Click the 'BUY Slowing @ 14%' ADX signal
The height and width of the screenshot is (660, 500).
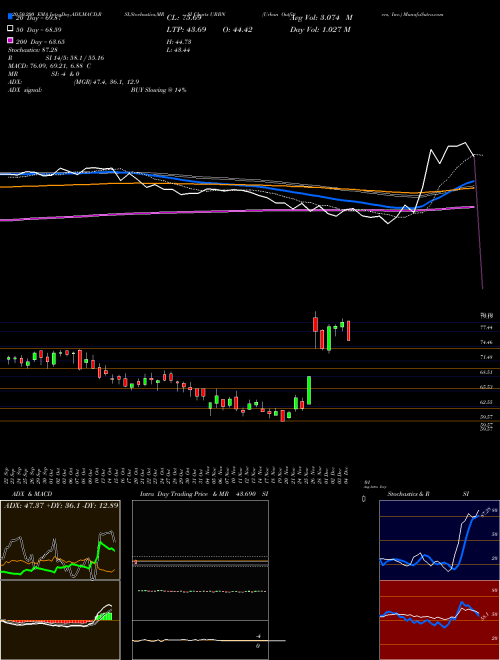[x=158, y=90]
